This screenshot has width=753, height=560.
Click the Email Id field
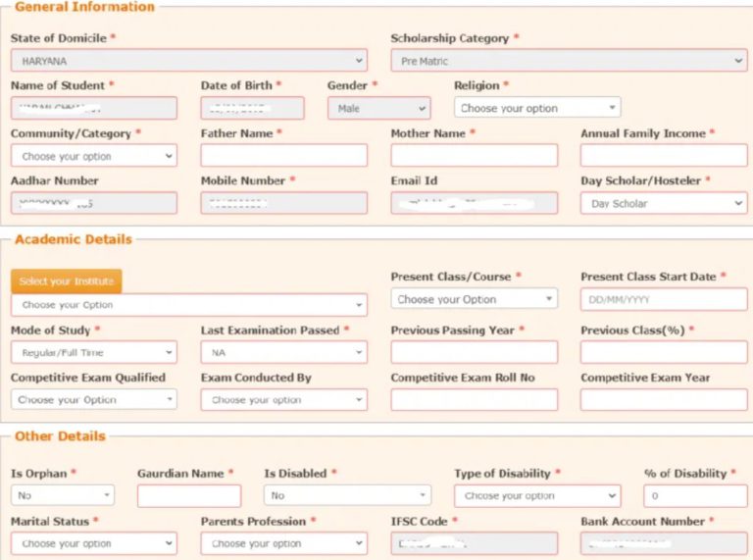coord(474,203)
